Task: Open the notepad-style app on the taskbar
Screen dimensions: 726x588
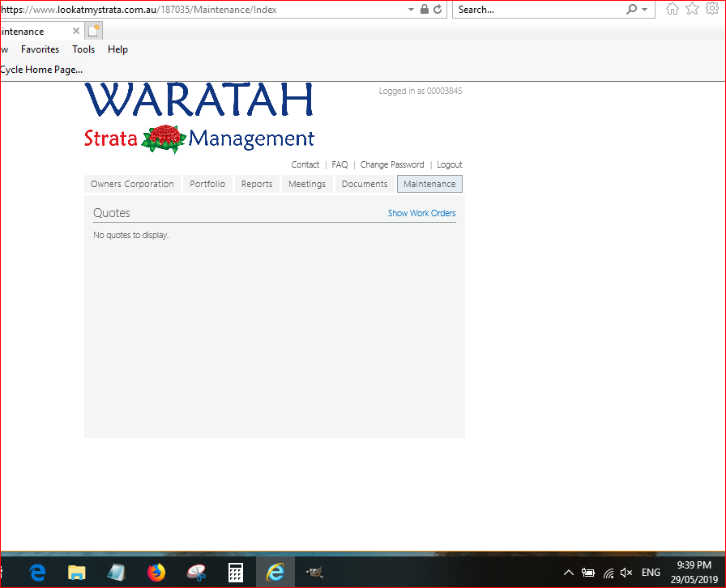Action: pyautogui.click(x=116, y=573)
